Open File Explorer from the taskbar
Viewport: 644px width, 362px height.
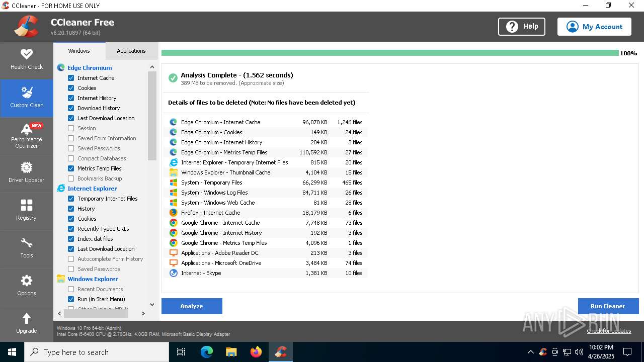[x=231, y=352]
